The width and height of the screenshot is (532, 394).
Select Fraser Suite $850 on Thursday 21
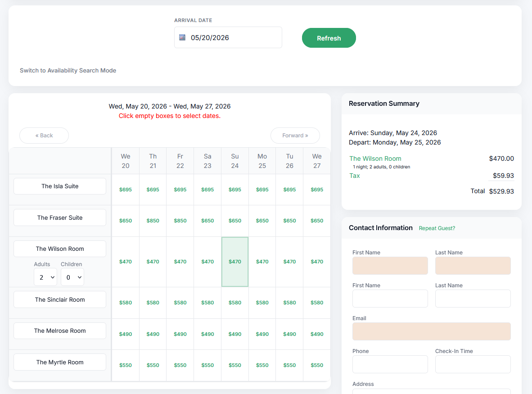click(x=153, y=221)
